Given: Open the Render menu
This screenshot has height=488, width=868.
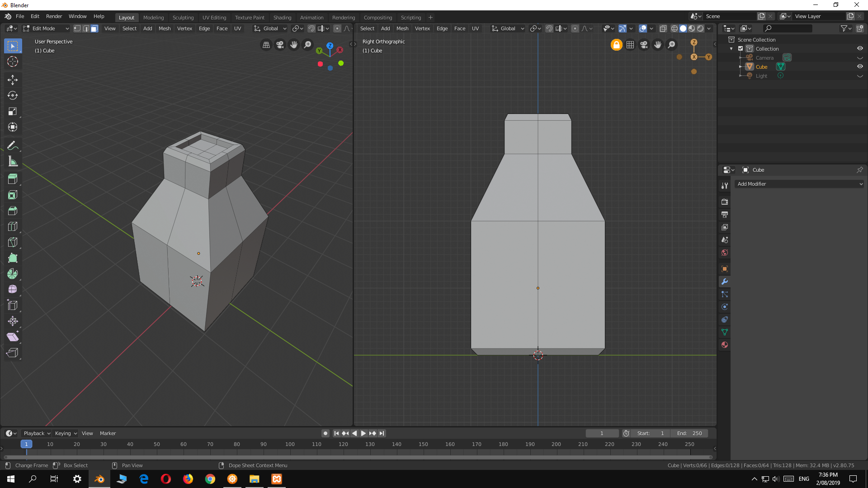Looking at the screenshot, I should [54, 16].
